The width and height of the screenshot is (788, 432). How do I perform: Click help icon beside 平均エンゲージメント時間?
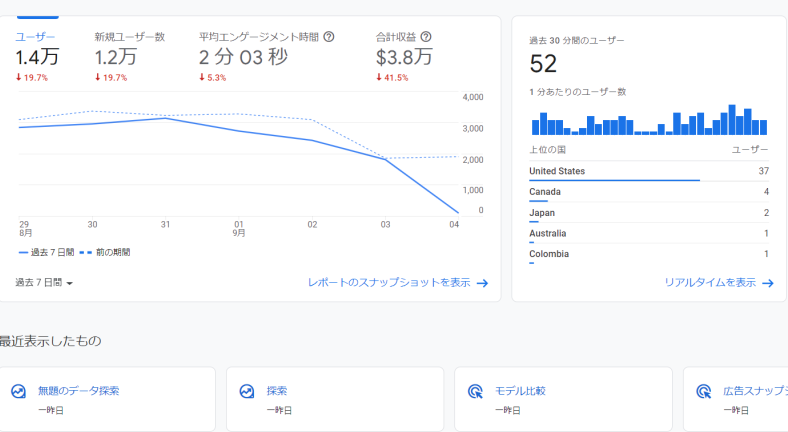pyautogui.click(x=329, y=37)
